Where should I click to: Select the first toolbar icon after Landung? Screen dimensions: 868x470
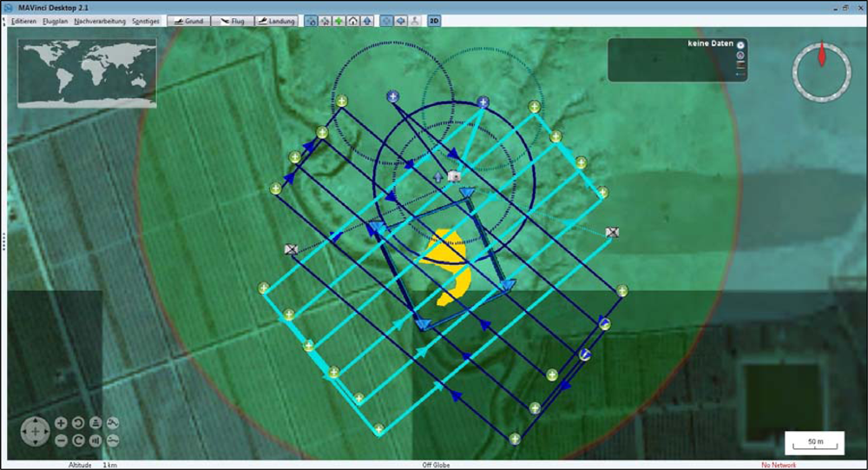(311, 21)
